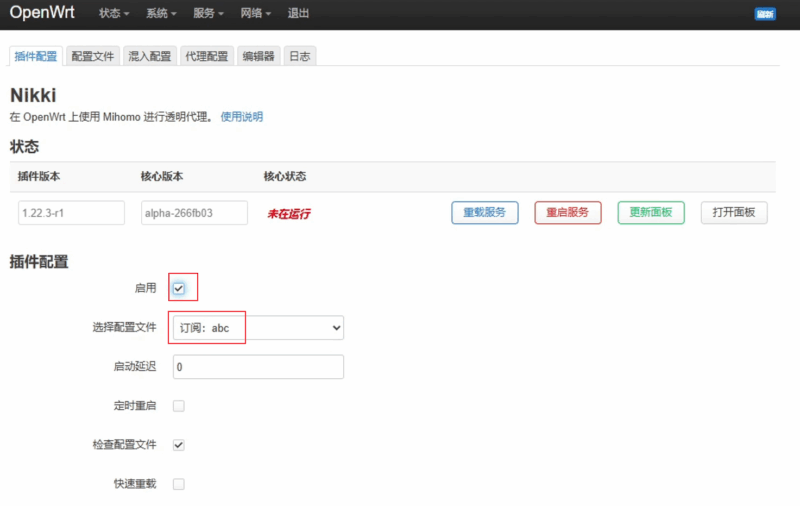The height and width of the screenshot is (506, 800).
Task: Click the OpenWrt logo in header
Action: (42, 14)
